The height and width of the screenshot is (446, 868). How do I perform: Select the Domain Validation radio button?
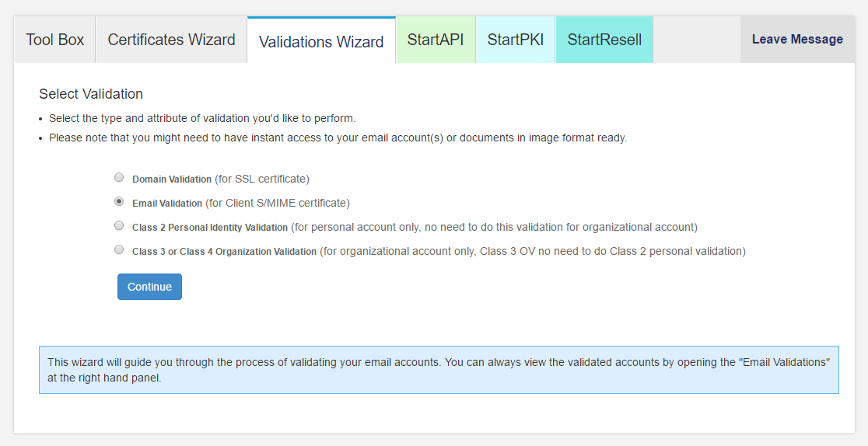(x=119, y=178)
